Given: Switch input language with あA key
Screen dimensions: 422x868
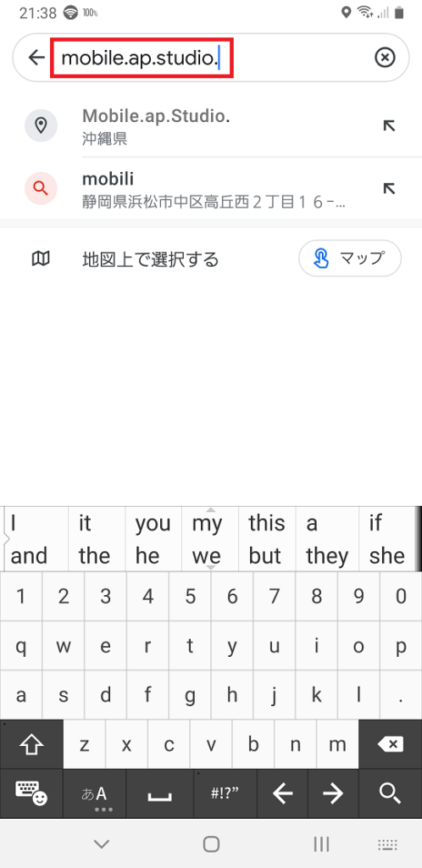Looking at the screenshot, I should 95,793.
